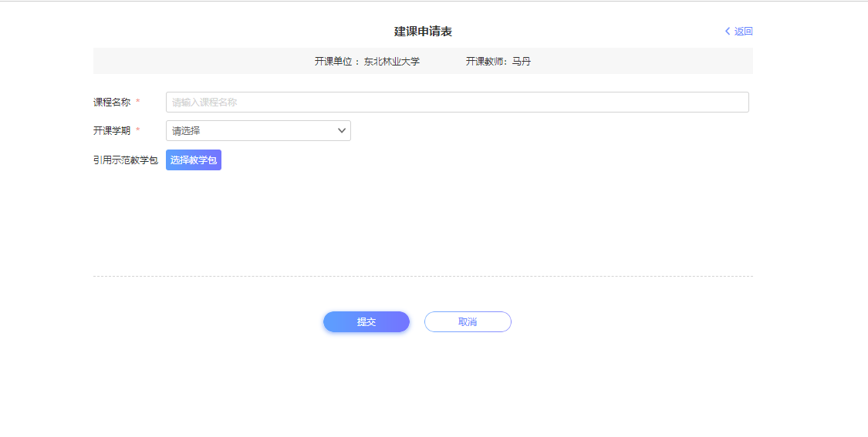Click the red asterisk beside 开课学期

click(x=138, y=131)
